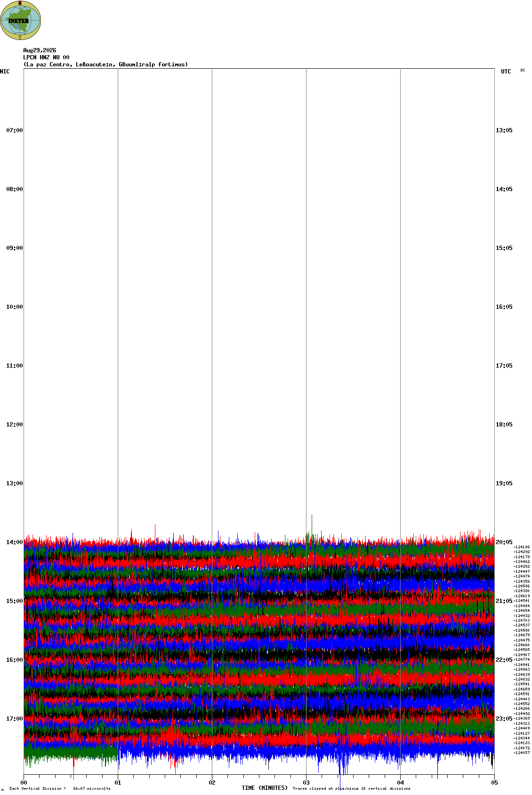Click the Traces clipped footnote text
The image size is (532, 795).
click(x=351, y=788)
